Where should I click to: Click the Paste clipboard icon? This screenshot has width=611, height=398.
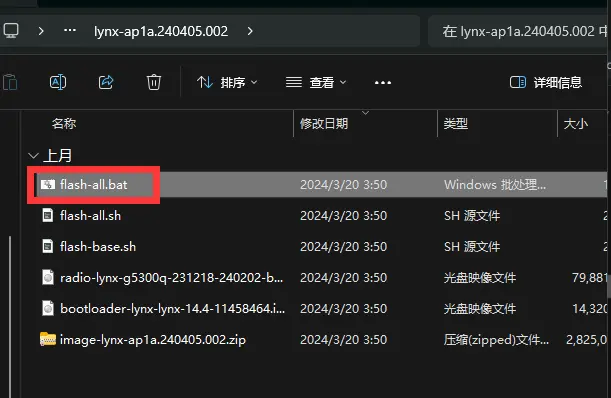pos(10,82)
